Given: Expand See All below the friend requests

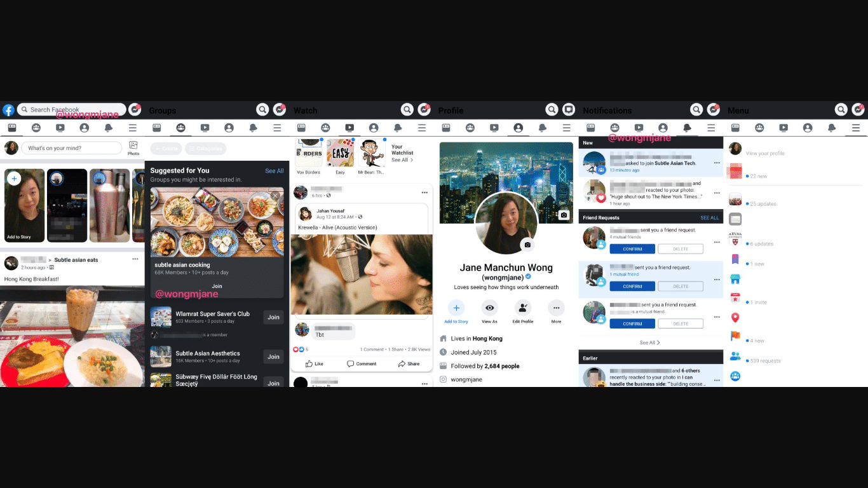Looking at the screenshot, I should pos(649,342).
